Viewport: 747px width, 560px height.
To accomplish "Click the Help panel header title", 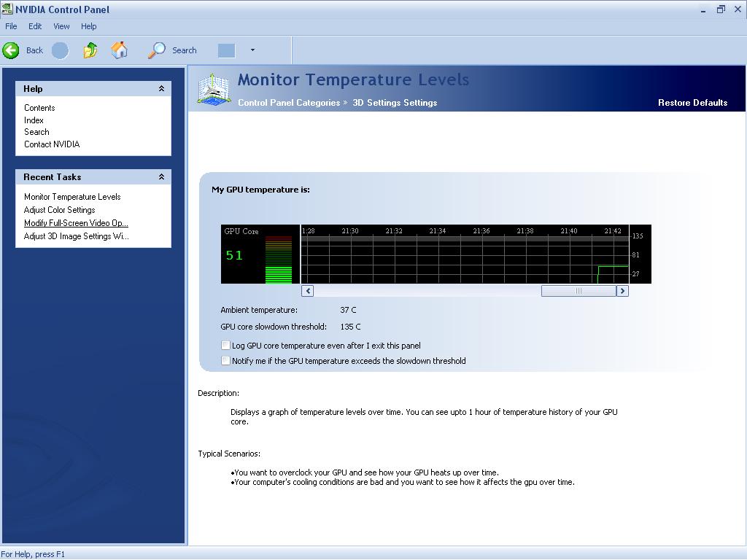I will tap(33, 88).
